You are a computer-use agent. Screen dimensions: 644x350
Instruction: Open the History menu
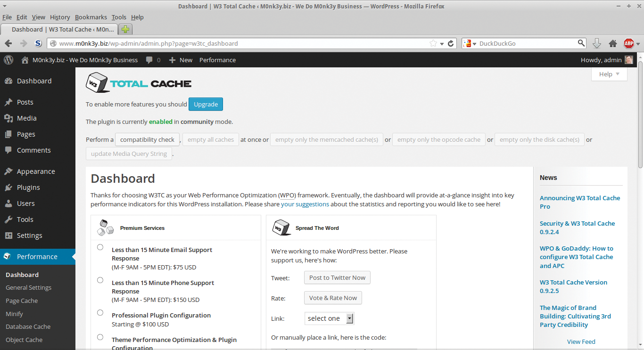click(60, 17)
